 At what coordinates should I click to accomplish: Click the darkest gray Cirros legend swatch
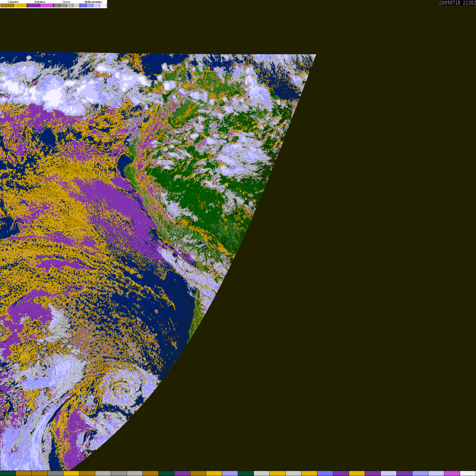[57, 5]
